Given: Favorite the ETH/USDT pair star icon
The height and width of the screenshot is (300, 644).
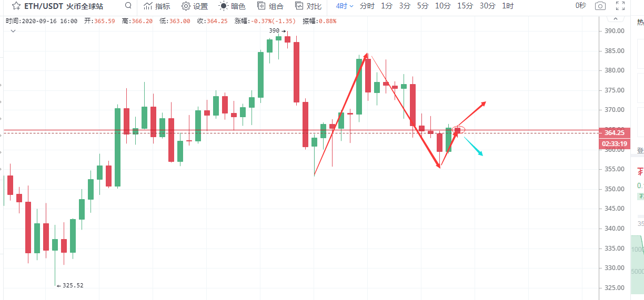Looking at the screenshot, I should [16, 6].
